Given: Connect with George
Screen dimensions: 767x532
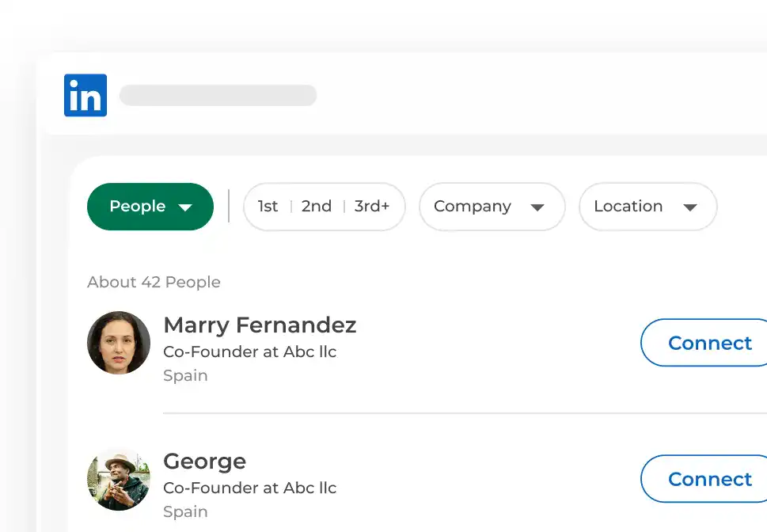Looking at the screenshot, I should click(704, 479).
